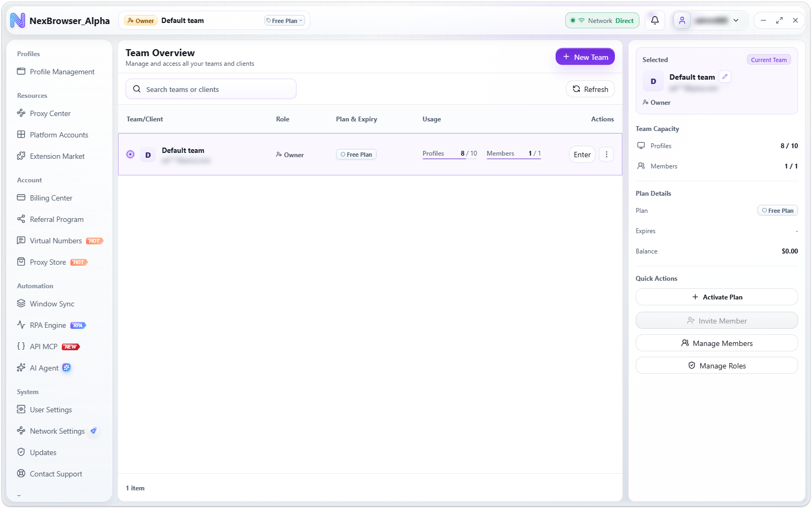
Task: Click the Proxy Center sidebar icon
Action: coord(21,113)
